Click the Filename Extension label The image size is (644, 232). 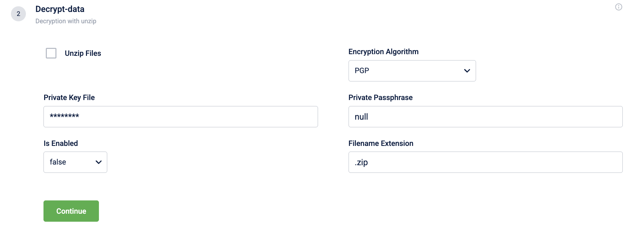[x=380, y=143]
